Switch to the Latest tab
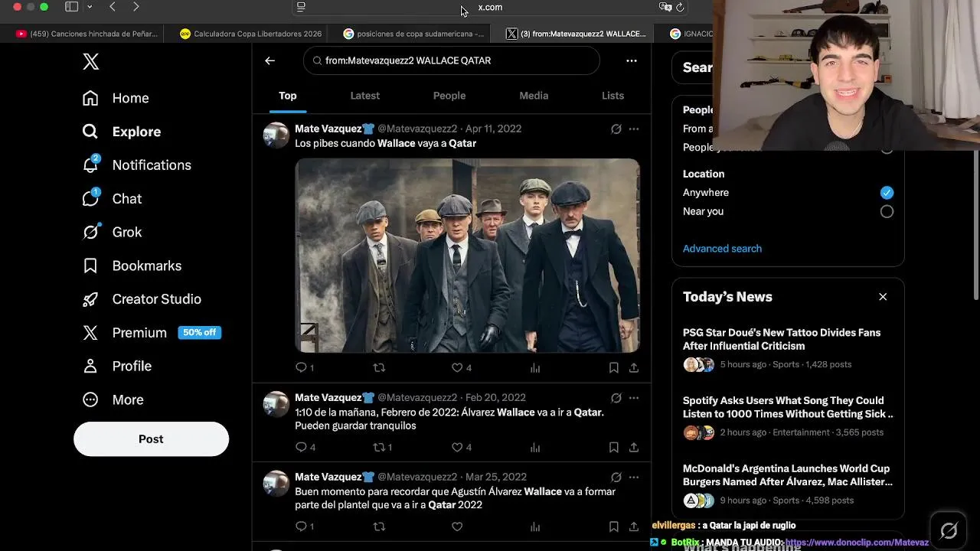Viewport: 980px width, 551px height. point(364,96)
